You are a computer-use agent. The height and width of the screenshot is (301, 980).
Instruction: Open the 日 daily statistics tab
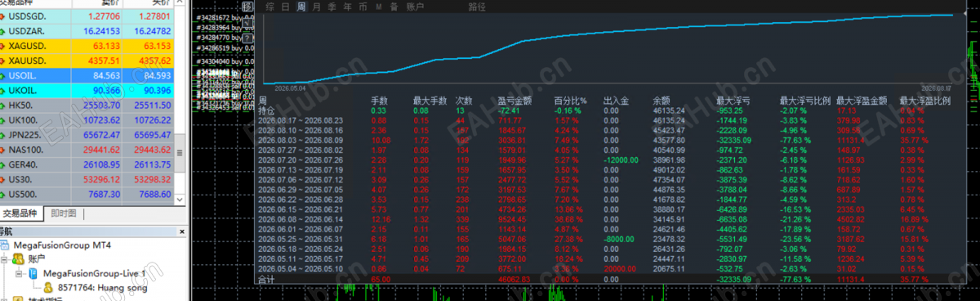tap(285, 7)
